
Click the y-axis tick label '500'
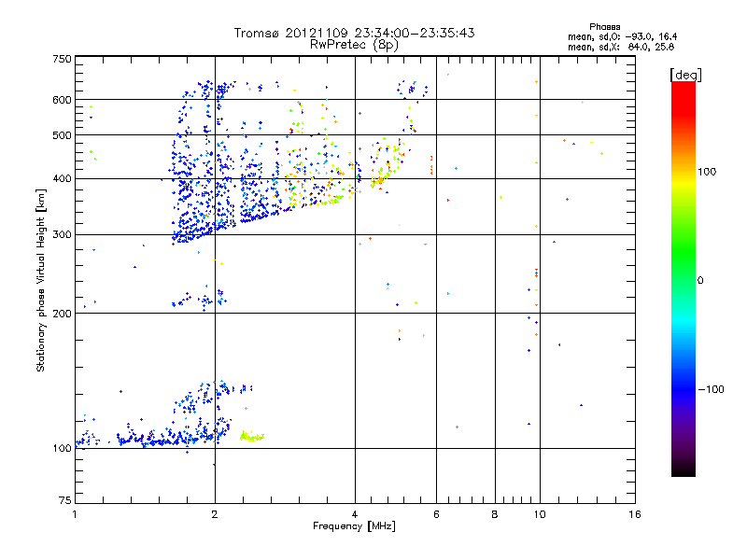coord(63,135)
